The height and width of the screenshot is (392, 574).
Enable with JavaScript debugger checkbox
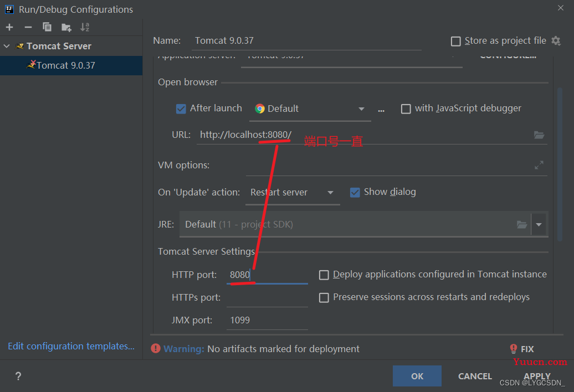(x=406, y=109)
